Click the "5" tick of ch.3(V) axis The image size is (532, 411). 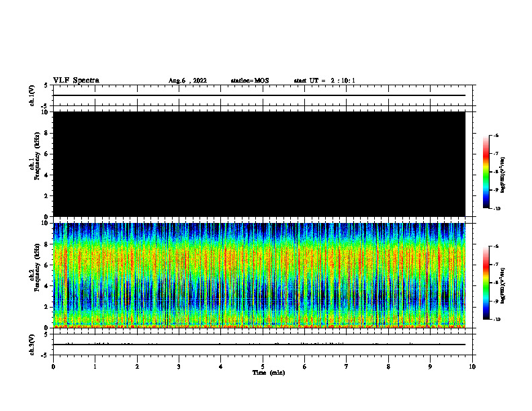46,334
